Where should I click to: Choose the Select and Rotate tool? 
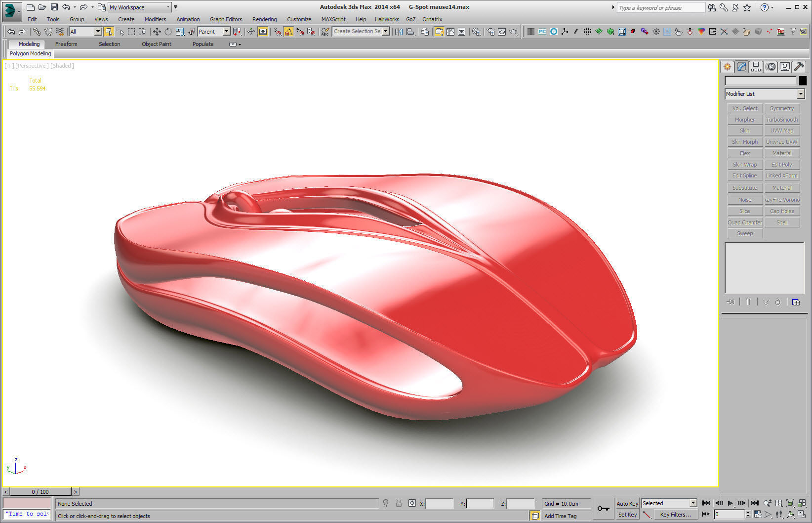coord(168,32)
